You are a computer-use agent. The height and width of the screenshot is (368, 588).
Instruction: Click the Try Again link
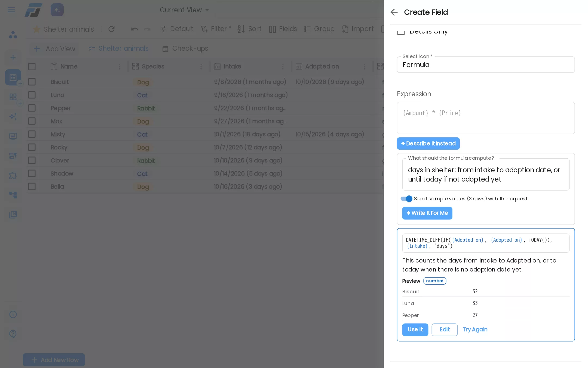tap(475, 330)
